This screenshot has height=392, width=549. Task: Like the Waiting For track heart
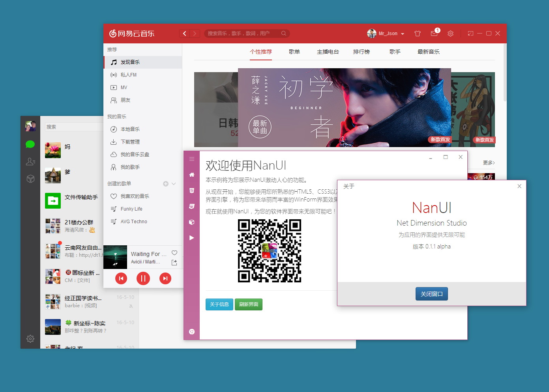pos(174,253)
